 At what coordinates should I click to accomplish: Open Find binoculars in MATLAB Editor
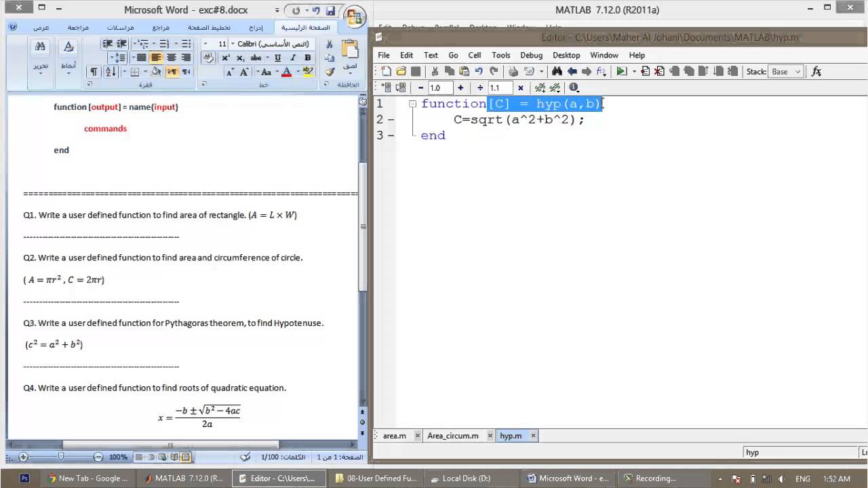pos(557,71)
